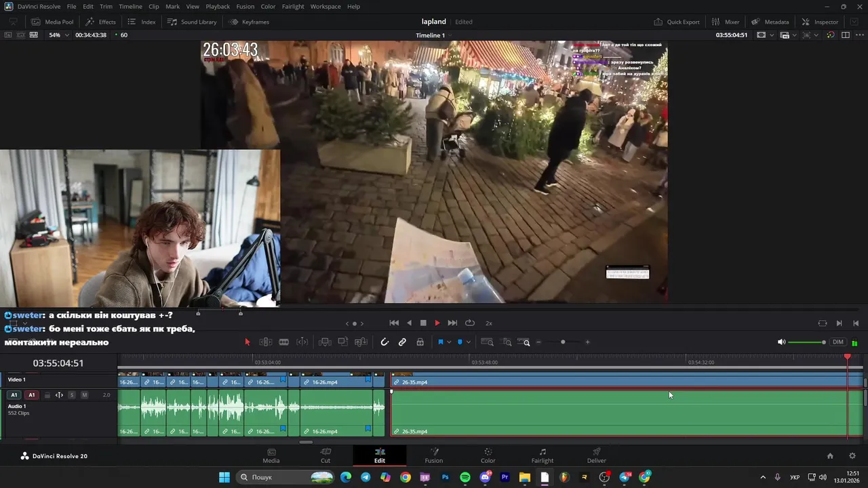This screenshot has height=488, width=868.
Task: Click Quick Export
Action: 677,22
